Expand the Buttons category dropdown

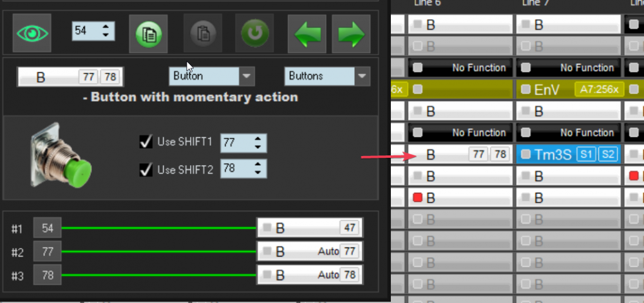pos(362,76)
